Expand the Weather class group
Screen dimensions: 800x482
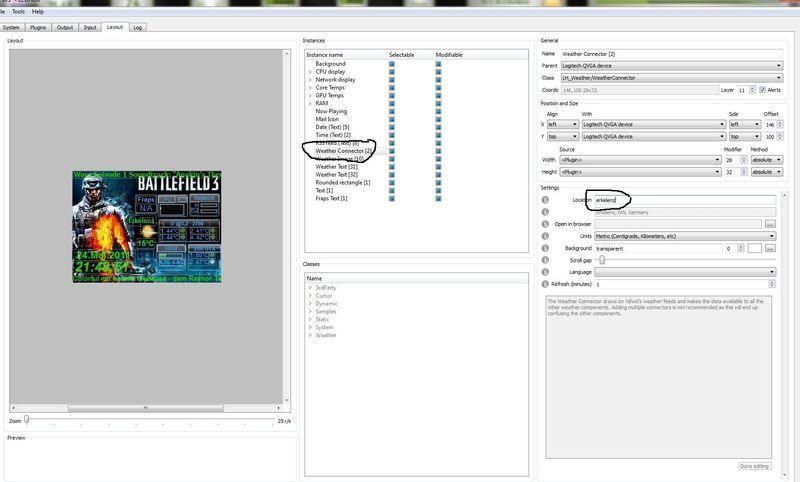point(310,335)
